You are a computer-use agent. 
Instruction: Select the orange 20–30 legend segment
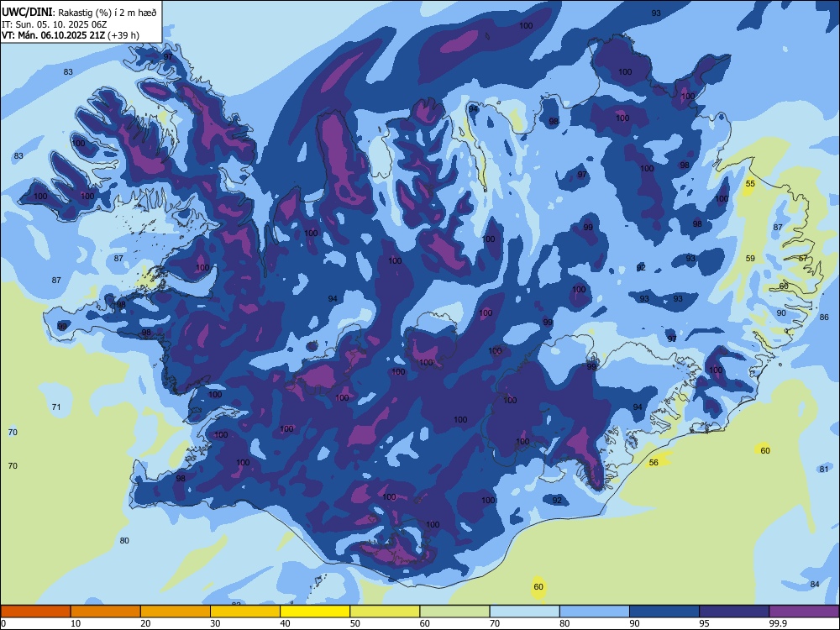(176, 612)
